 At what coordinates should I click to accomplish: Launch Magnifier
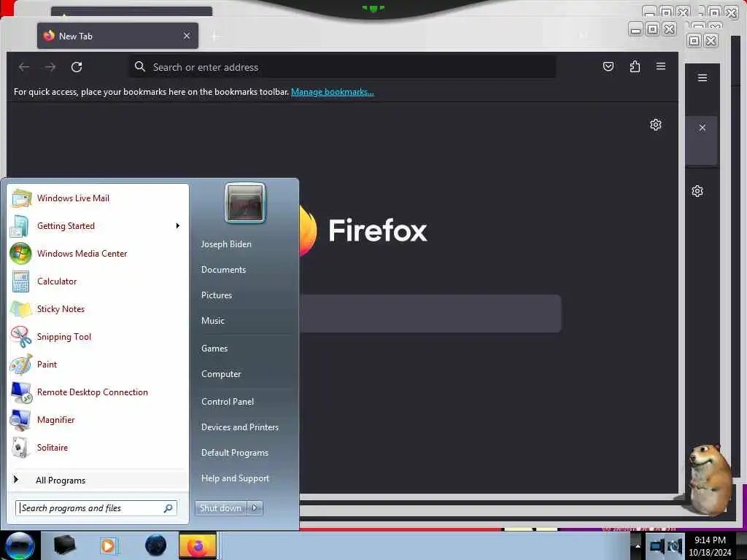click(x=55, y=419)
